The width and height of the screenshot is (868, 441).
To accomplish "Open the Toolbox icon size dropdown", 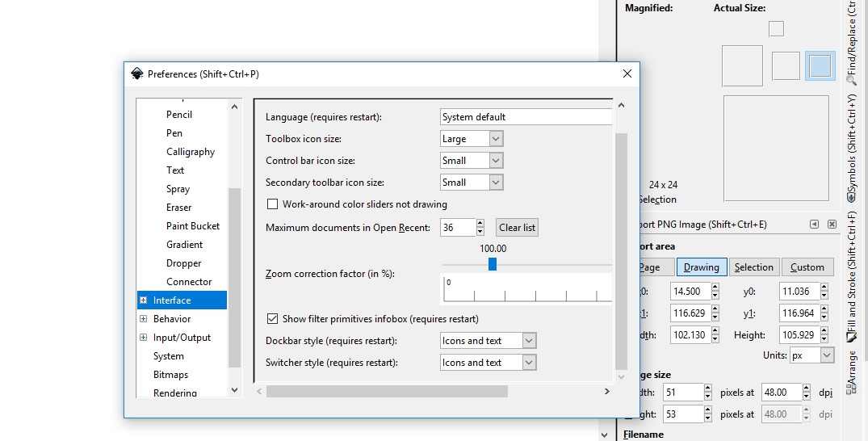I will [x=472, y=139].
